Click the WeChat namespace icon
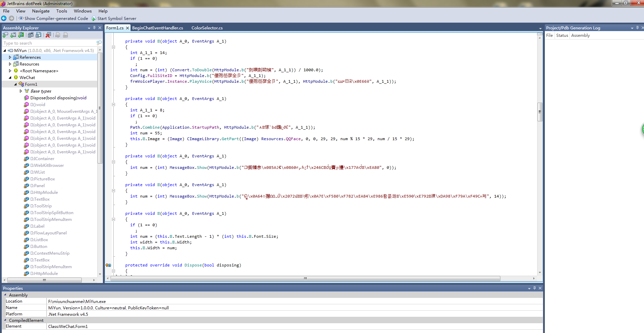Viewport: 644px width, 333px height. 16,77
